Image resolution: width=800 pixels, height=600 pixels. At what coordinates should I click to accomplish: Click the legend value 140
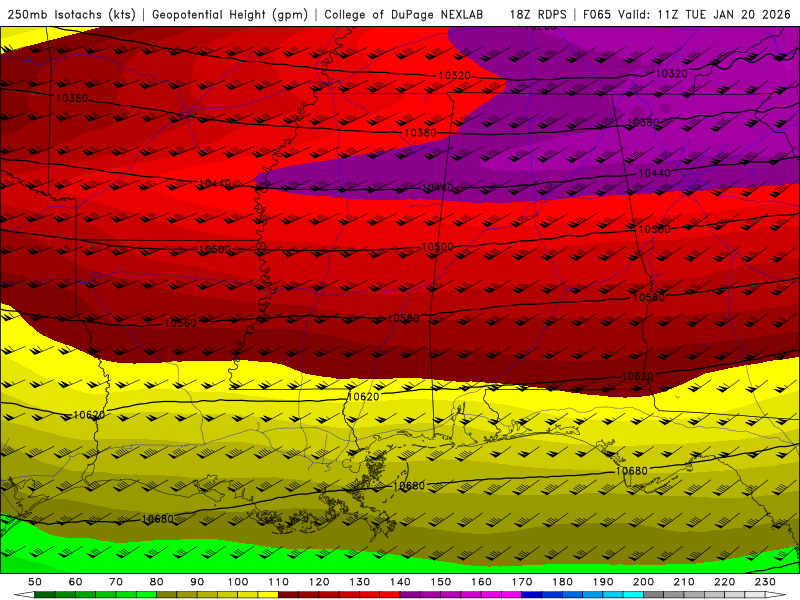pos(401,582)
